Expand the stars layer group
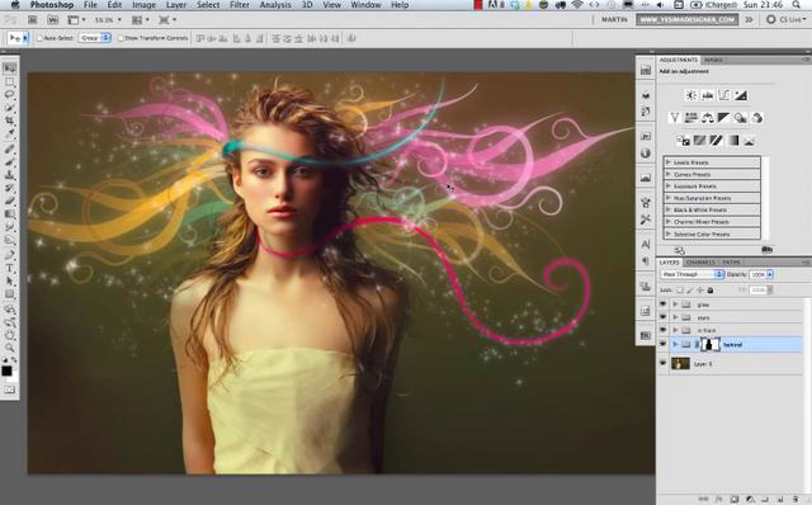 point(675,317)
